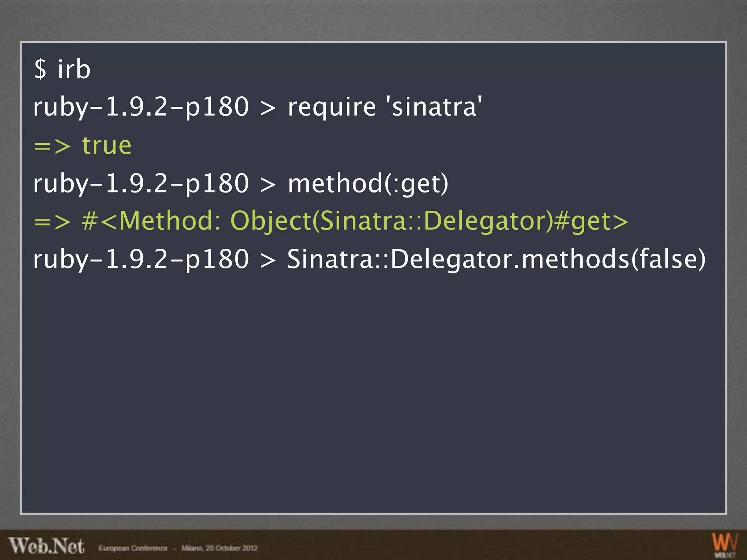Select the 'Sinatra::Delegator.methods(false)' line

(x=369, y=259)
